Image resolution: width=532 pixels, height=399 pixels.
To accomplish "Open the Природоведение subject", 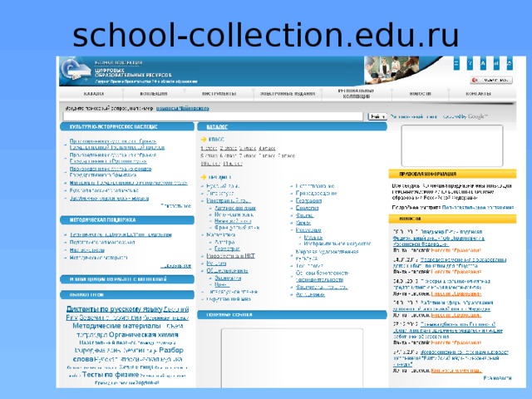I will (317, 193).
